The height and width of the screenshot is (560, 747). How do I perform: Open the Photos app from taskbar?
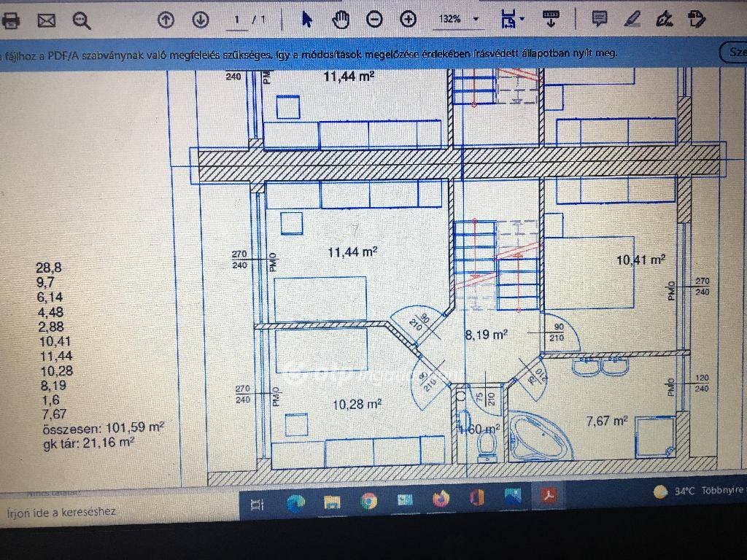point(513,497)
